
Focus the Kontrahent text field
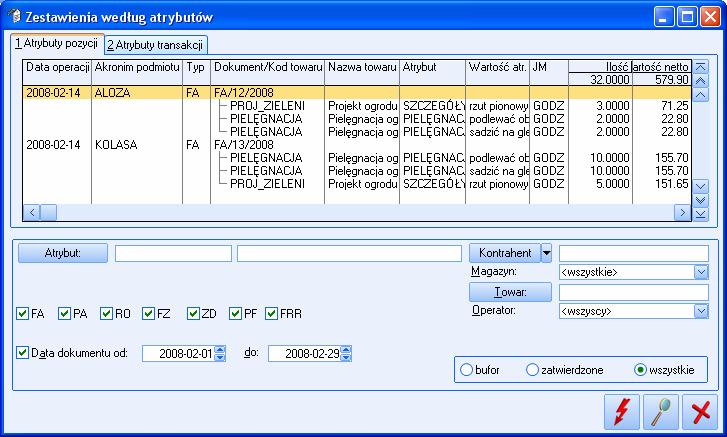click(x=634, y=253)
